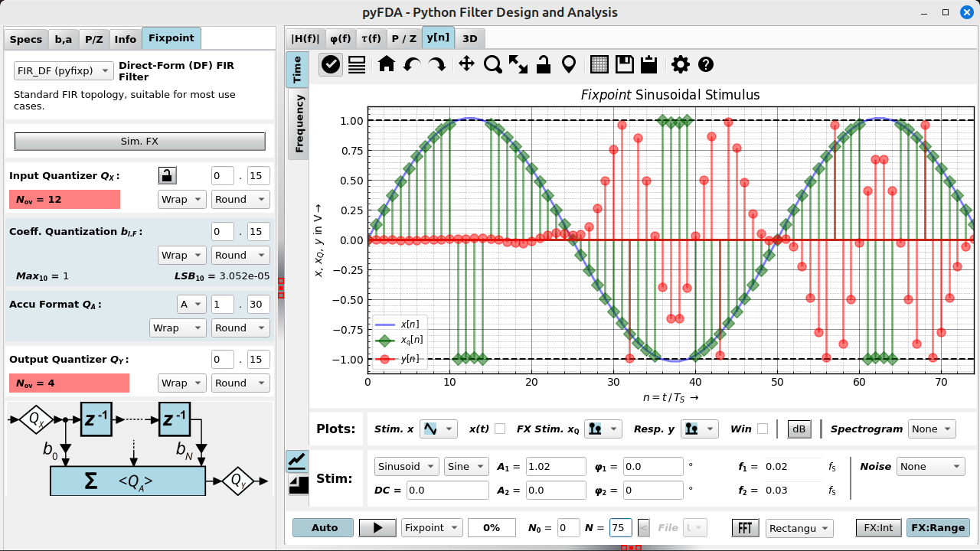980x551 pixels.
Task: Open the φ(f) phase plot tab
Action: [x=341, y=38]
